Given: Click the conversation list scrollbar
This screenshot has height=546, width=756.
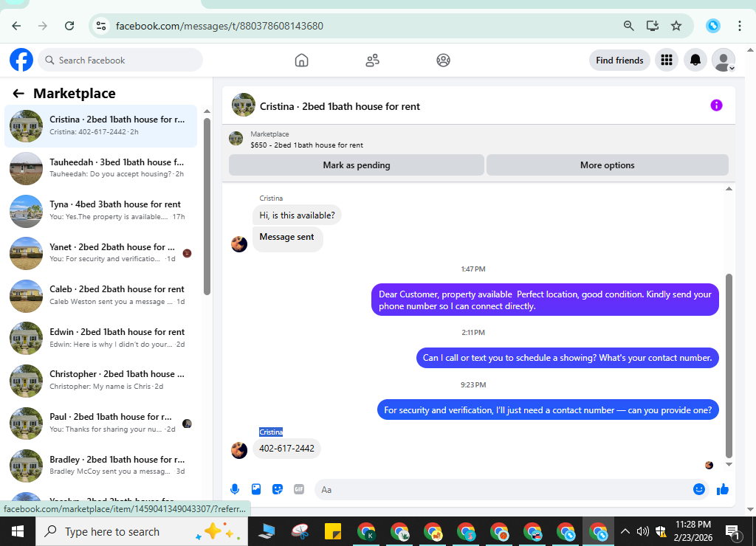Looking at the screenshot, I should click(207, 207).
